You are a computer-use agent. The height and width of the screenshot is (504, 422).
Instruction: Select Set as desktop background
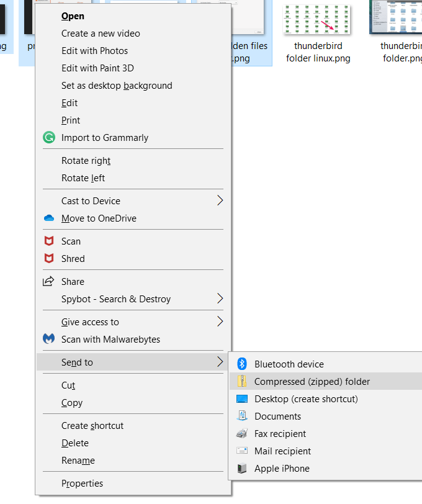click(133, 86)
